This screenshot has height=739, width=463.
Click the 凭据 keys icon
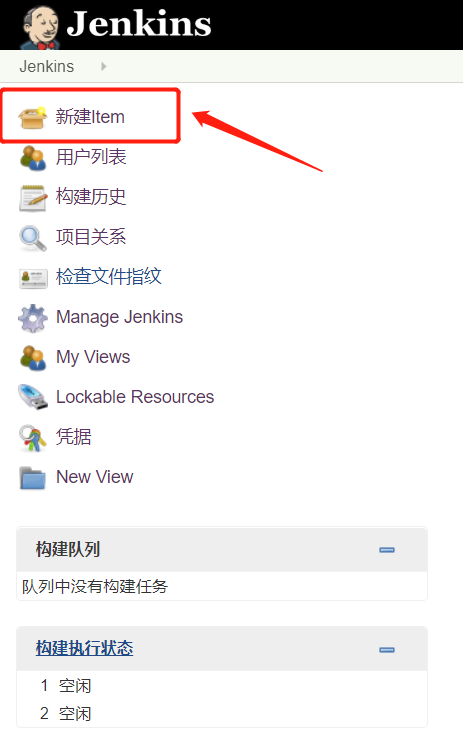coord(33,438)
